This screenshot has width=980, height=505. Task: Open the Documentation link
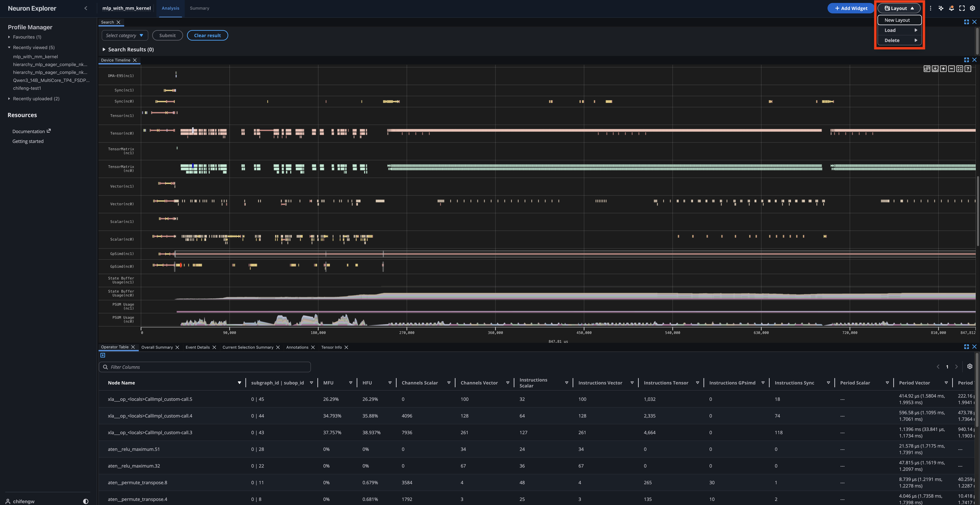pyautogui.click(x=32, y=131)
